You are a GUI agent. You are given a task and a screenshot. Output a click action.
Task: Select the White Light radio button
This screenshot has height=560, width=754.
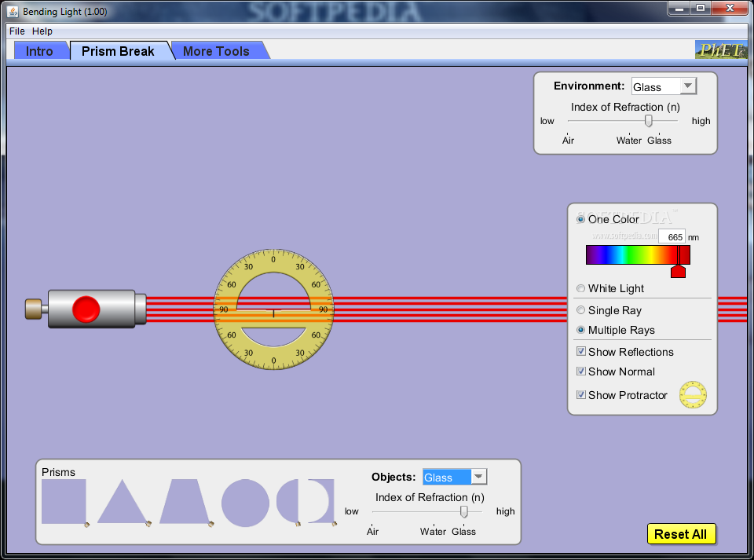[x=581, y=288]
